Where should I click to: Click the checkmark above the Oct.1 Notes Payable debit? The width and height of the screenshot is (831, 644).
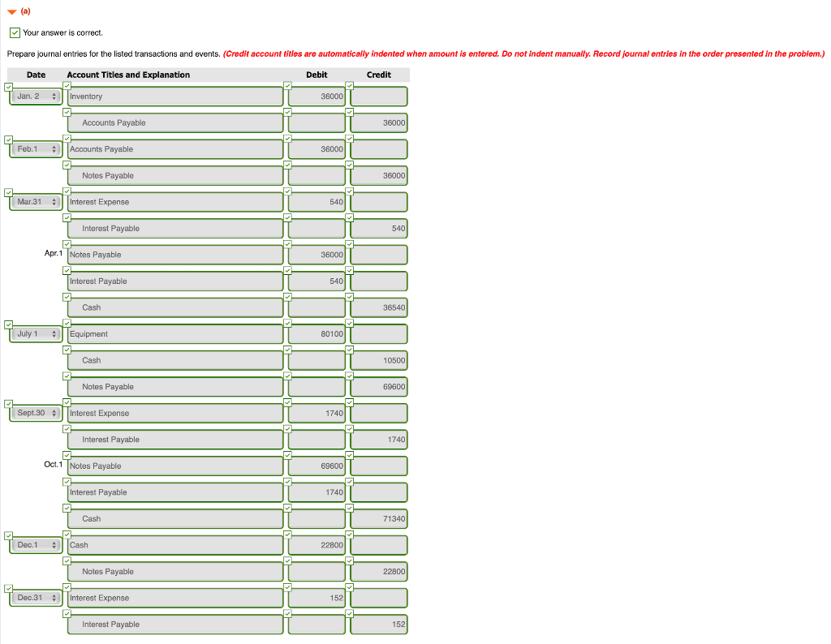(x=286, y=454)
